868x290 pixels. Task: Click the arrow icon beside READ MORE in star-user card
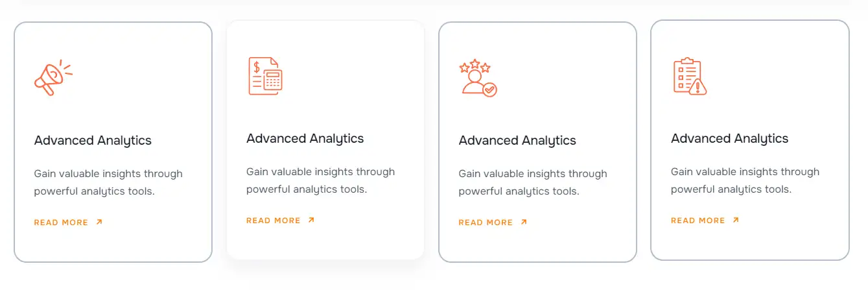pos(524,222)
